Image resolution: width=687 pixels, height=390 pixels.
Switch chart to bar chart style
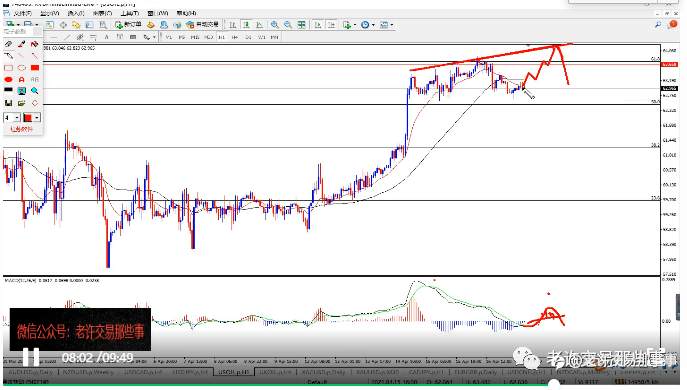(233, 25)
